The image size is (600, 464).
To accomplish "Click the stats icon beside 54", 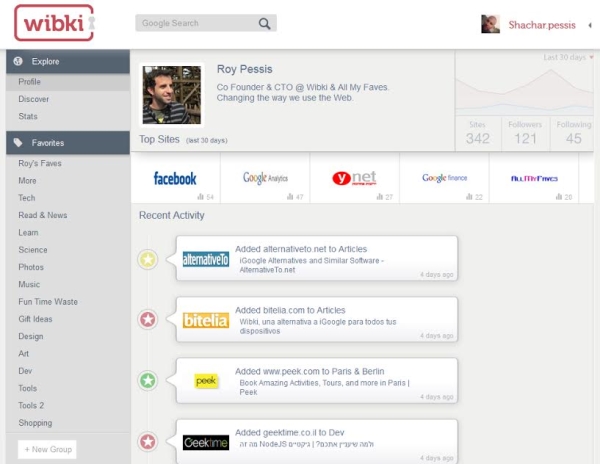I will click(x=201, y=197).
